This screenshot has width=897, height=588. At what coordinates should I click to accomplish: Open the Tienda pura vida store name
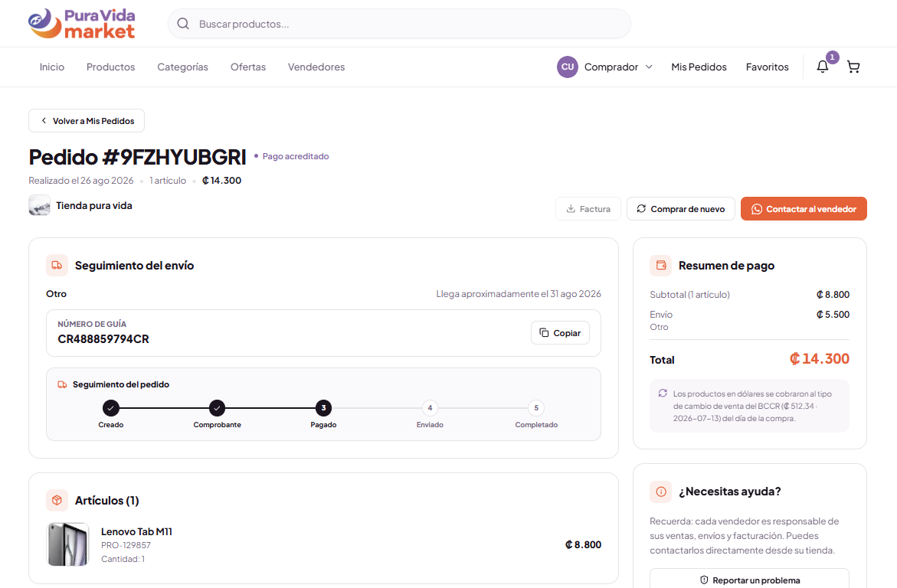coord(93,206)
